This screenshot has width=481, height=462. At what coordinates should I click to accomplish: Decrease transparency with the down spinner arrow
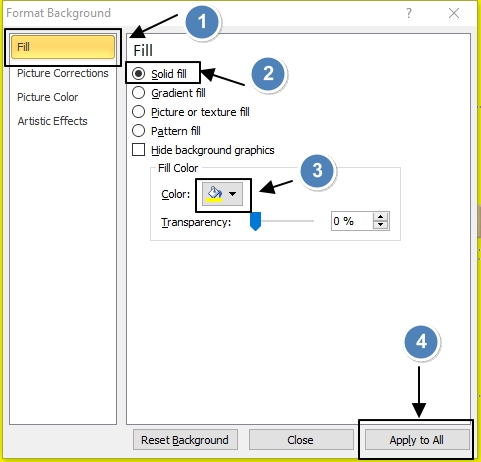point(380,225)
